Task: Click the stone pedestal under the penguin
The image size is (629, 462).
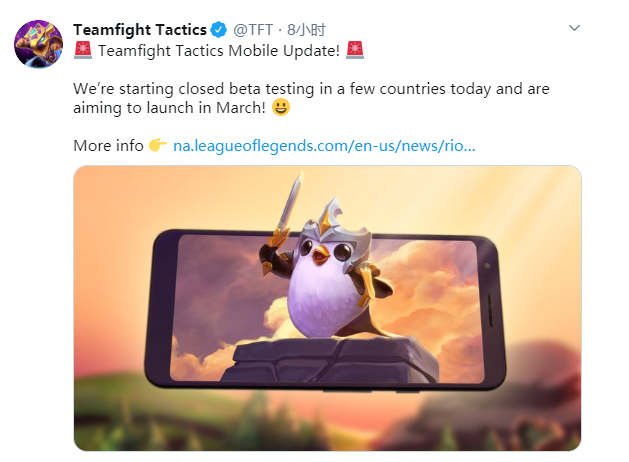Action: coord(329,359)
